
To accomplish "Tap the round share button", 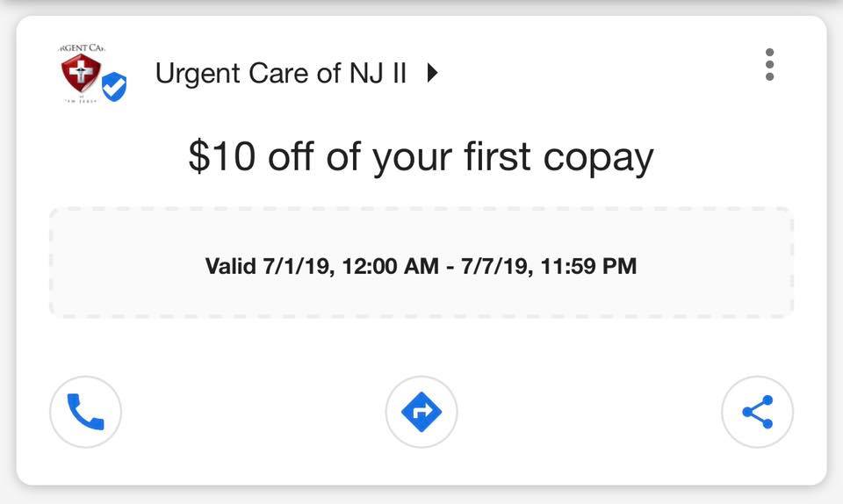I will tap(758, 412).
